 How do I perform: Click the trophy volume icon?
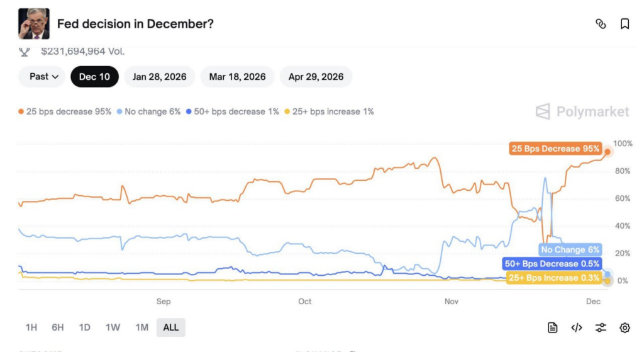pos(26,51)
